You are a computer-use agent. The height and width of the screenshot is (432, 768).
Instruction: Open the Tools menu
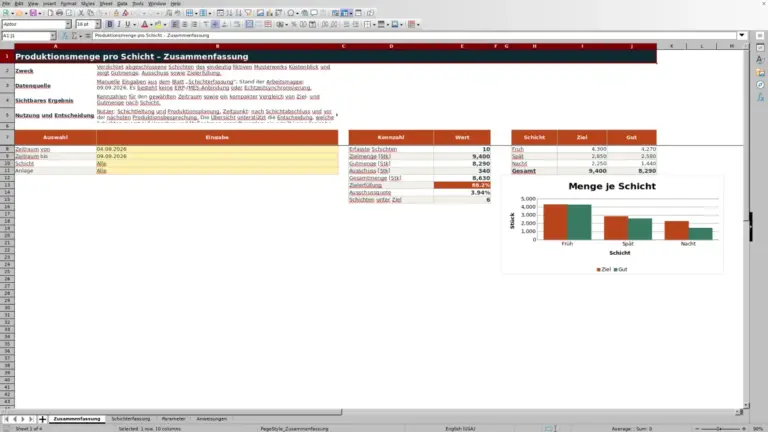[x=138, y=3]
